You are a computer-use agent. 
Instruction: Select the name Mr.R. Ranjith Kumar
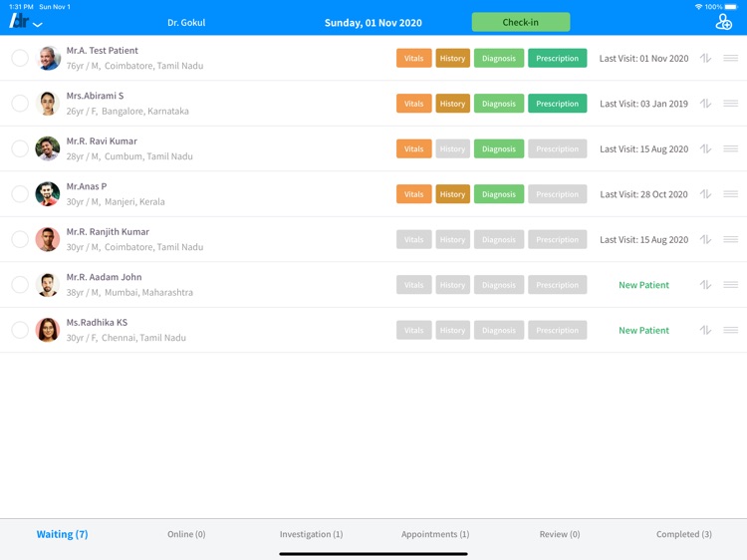[108, 231]
